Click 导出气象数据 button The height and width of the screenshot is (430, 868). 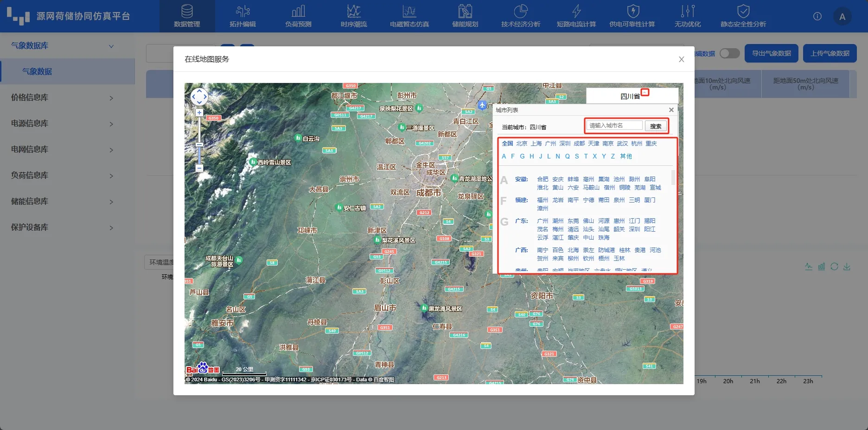coord(772,53)
